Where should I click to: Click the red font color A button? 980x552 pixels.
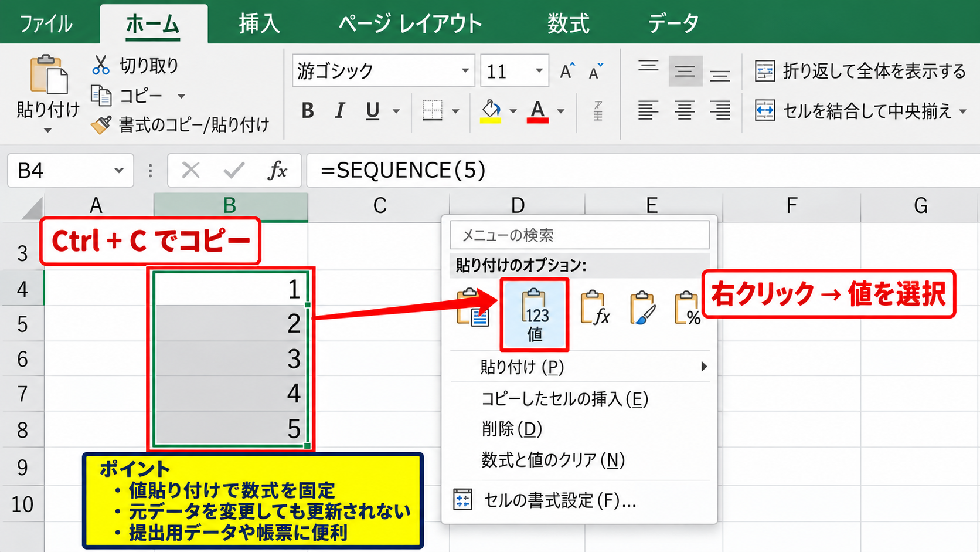point(537,110)
